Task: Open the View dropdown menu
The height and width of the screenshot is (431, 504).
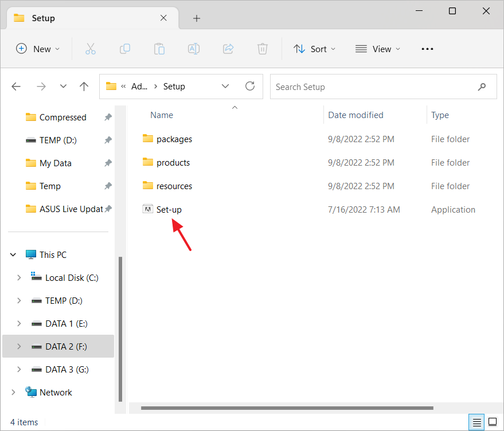Action: (x=378, y=49)
